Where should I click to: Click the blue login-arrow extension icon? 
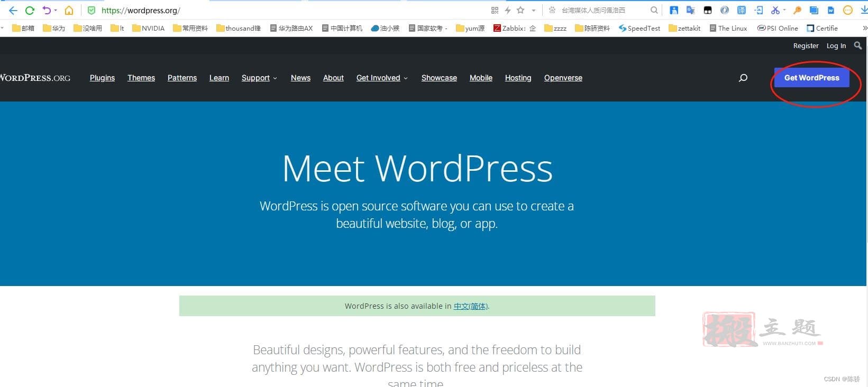[x=759, y=10]
